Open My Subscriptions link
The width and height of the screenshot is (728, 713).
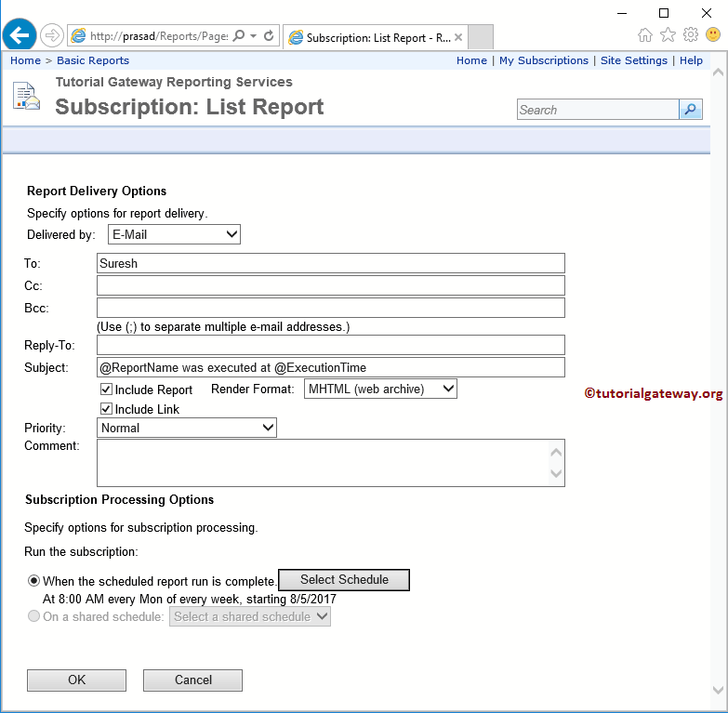click(x=544, y=60)
